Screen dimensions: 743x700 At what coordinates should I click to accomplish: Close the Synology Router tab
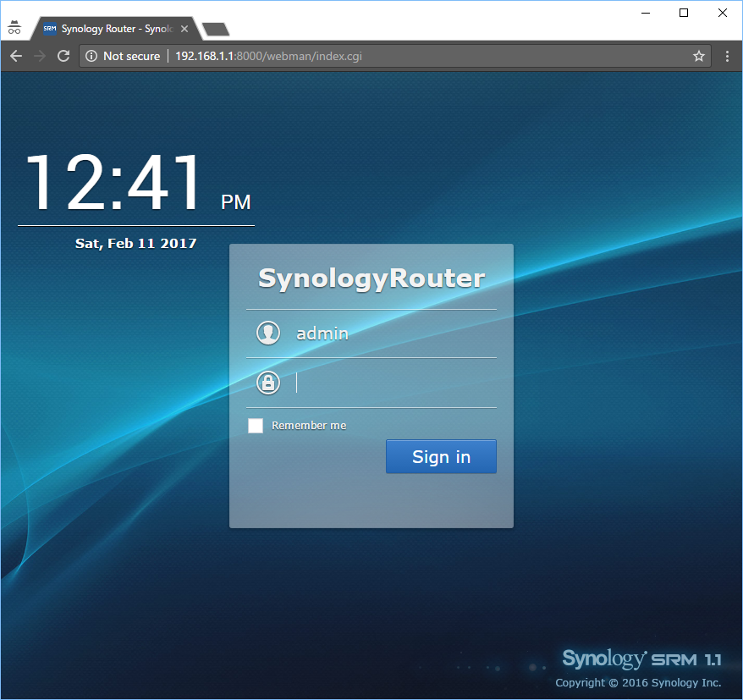click(x=184, y=29)
